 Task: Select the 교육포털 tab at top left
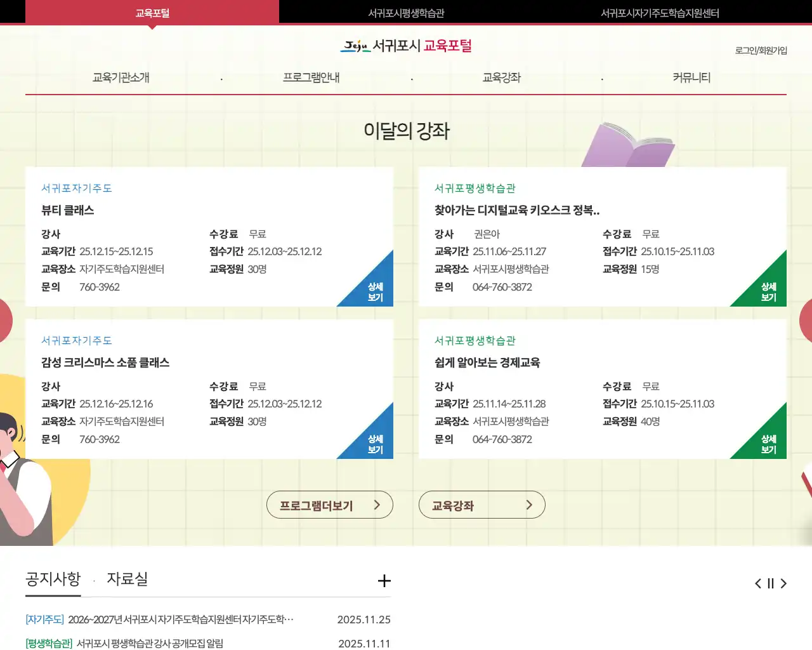tap(152, 12)
